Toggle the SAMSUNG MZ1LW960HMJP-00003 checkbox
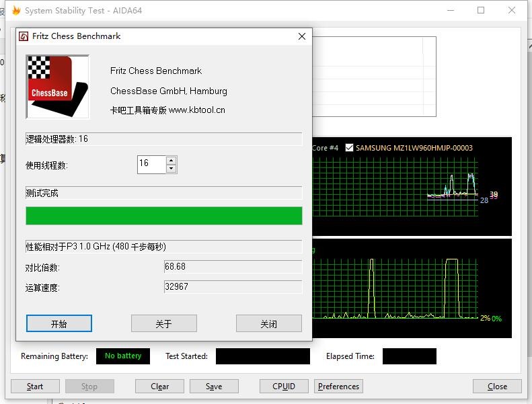The width and height of the screenshot is (532, 404). click(349, 148)
